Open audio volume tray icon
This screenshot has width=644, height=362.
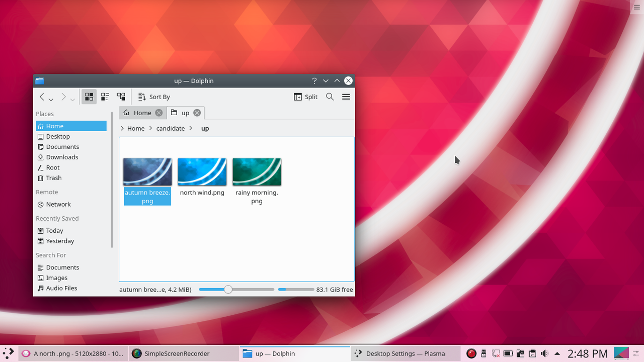(x=544, y=353)
